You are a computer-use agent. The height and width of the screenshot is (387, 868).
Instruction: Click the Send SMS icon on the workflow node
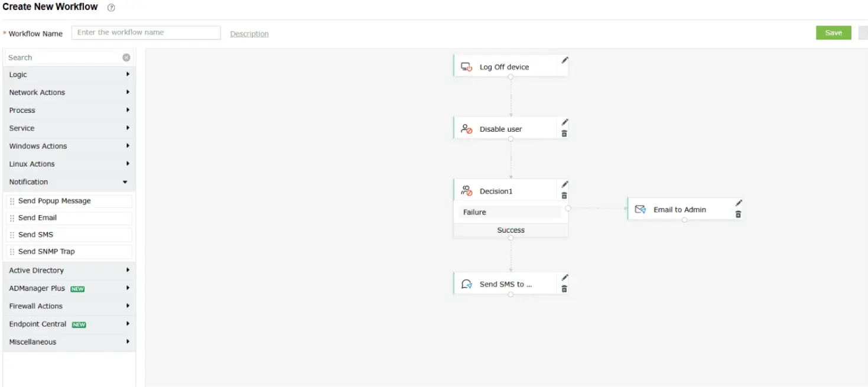pyautogui.click(x=466, y=283)
